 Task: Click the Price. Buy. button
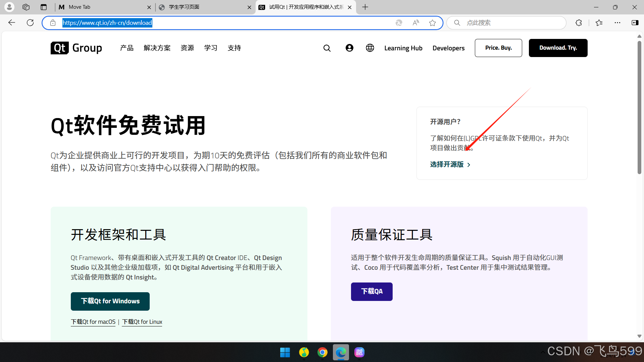click(x=498, y=48)
